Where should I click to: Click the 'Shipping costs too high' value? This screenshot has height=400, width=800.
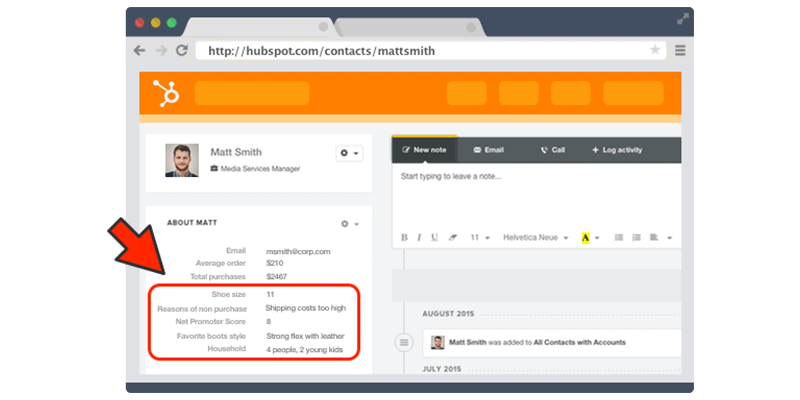tap(306, 308)
